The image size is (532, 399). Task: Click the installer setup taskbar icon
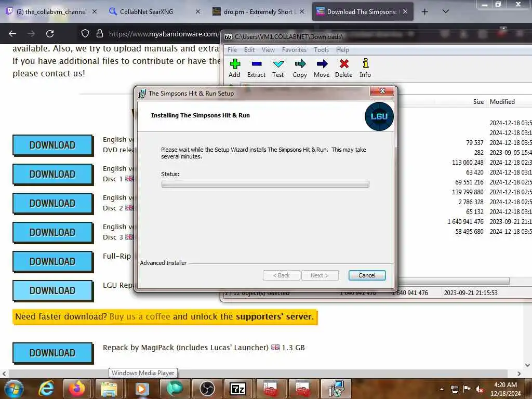coord(337,389)
